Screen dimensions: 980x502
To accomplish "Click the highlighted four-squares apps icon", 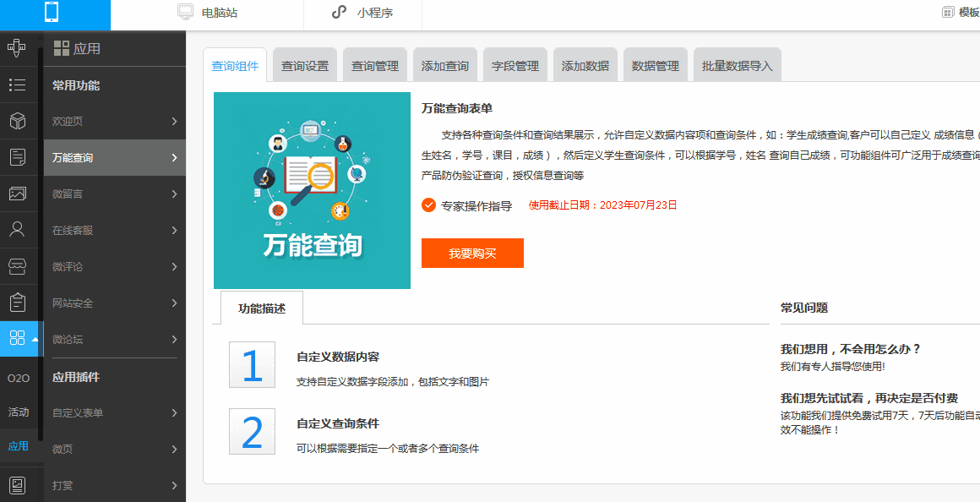I will point(18,338).
